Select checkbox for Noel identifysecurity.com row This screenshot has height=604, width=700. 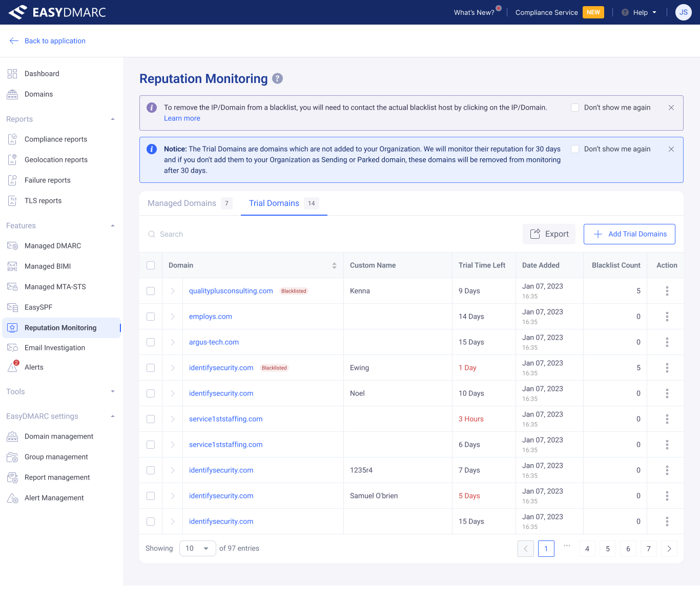coord(151,393)
